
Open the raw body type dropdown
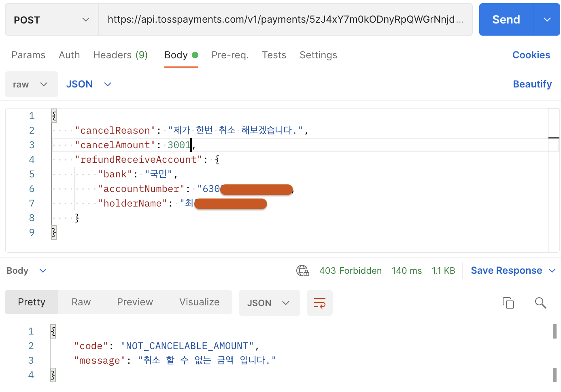(x=32, y=84)
